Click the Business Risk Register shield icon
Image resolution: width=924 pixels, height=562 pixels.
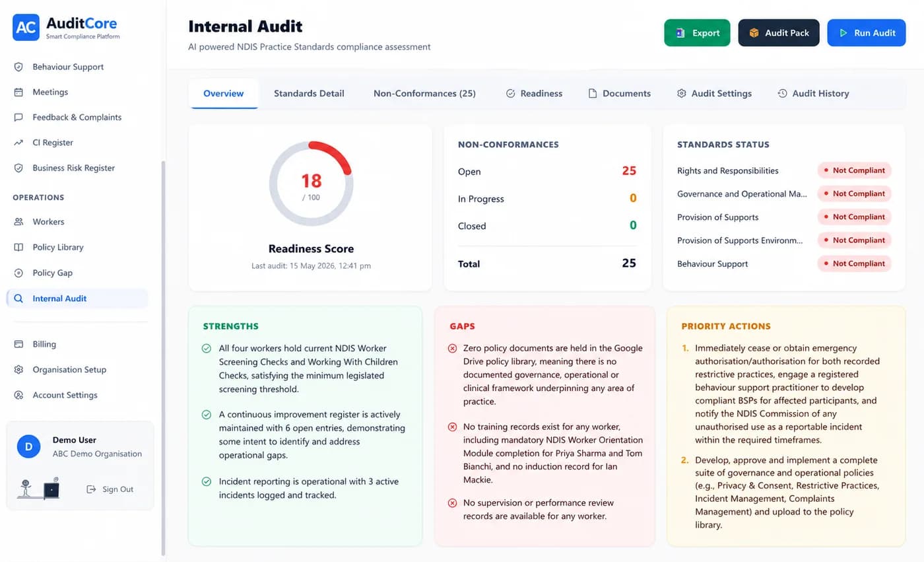coord(18,168)
